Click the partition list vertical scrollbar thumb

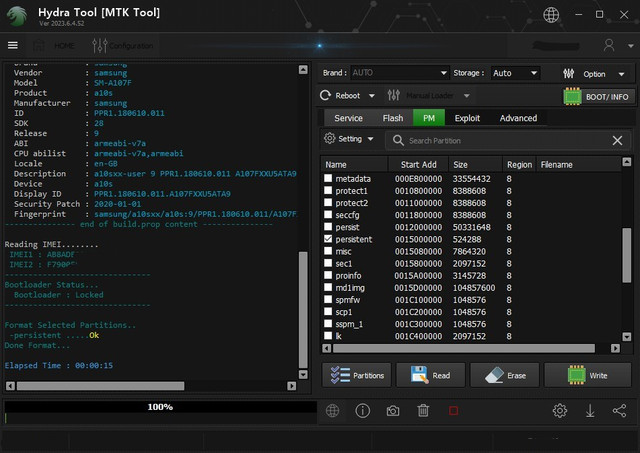[x=627, y=255]
